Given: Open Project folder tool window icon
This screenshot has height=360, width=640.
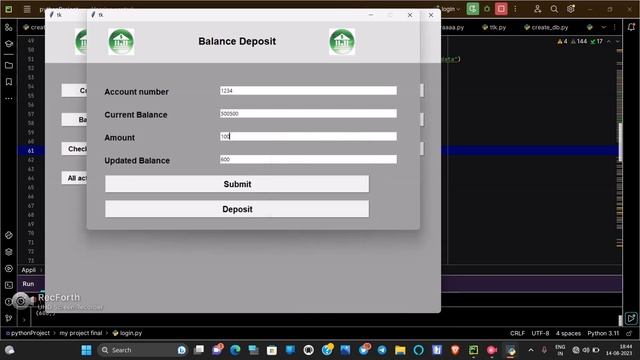Looking at the screenshot, I should (x=9, y=65).
